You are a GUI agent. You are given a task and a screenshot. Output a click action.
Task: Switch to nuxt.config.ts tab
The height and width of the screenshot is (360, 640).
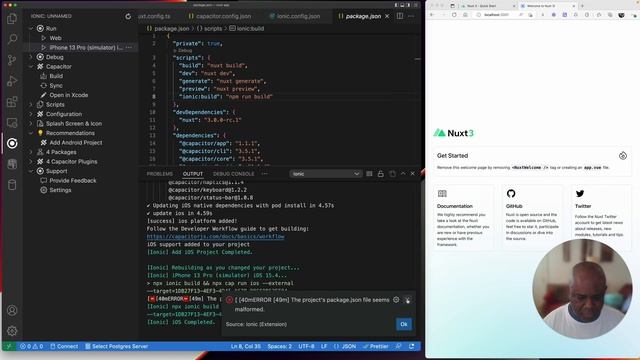[154, 16]
